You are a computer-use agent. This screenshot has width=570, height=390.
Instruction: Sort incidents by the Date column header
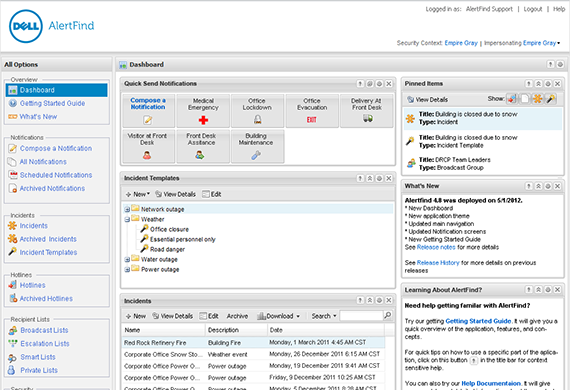[325, 330]
